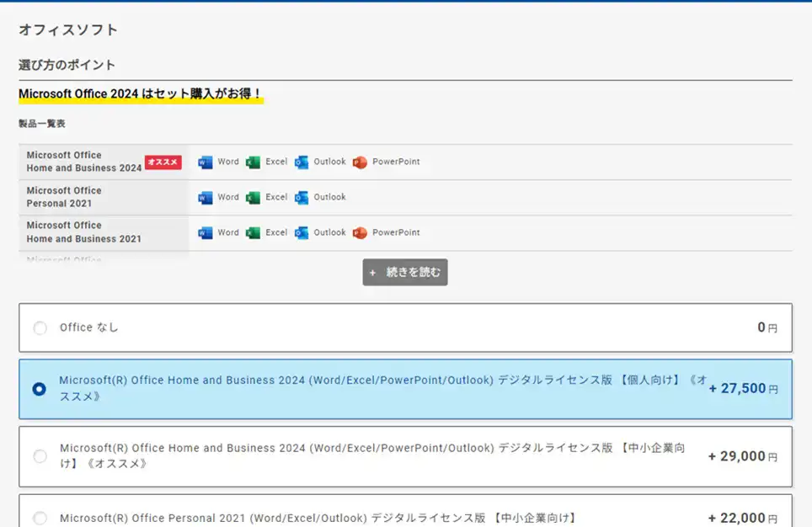
Task: Click the + 29,000 円 price
Action: (743, 456)
